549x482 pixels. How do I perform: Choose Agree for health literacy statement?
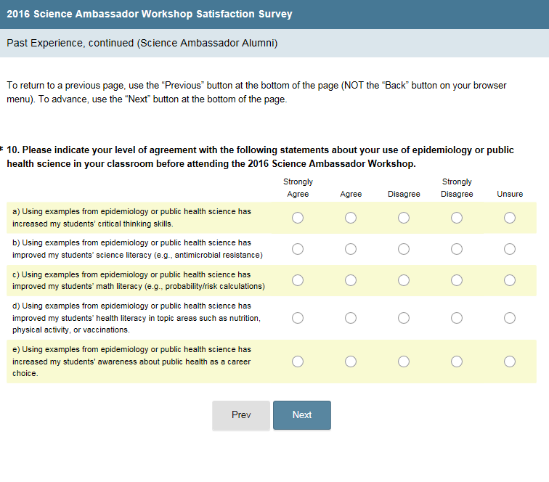click(x=350, y=318)
